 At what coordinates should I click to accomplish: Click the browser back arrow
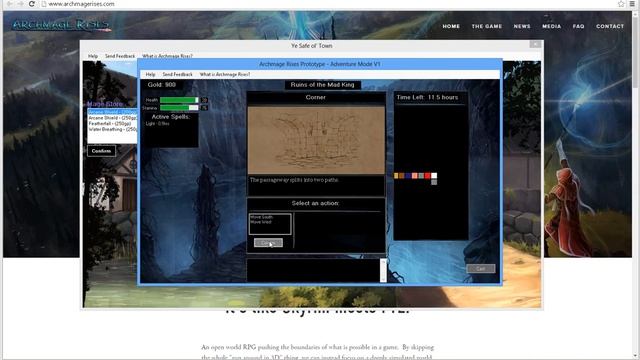(10, 4)
